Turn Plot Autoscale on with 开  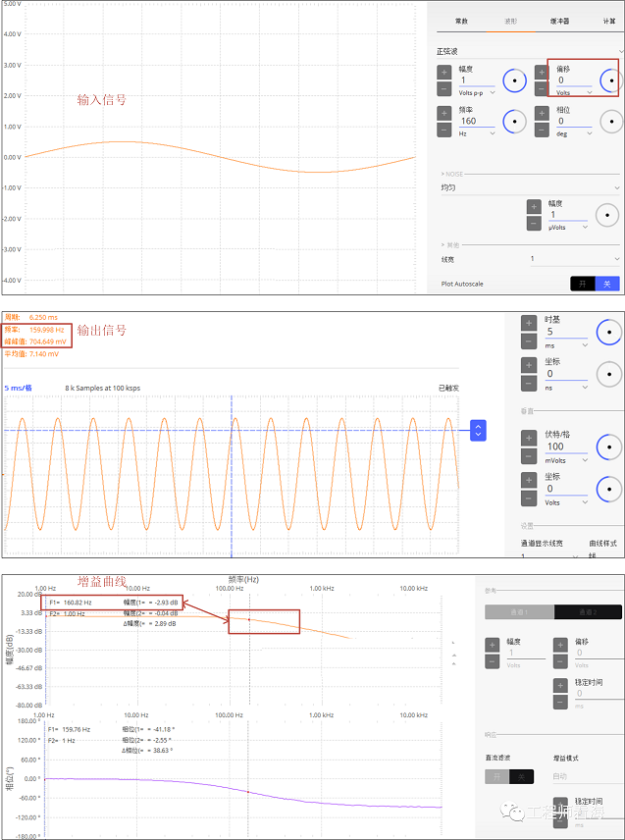coord(583,284)
